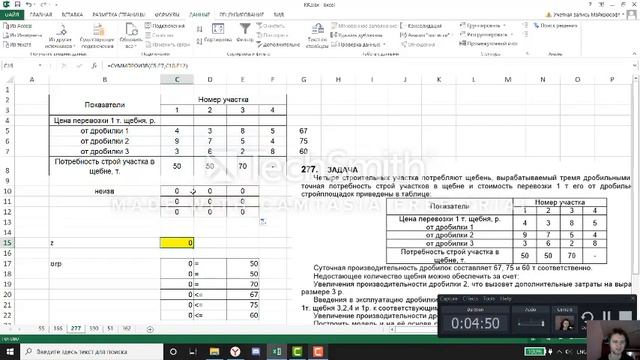Click the sort ascending A-Z icon
The width and height of the screenshot is (640, 360).
click(x=200, y=29)
